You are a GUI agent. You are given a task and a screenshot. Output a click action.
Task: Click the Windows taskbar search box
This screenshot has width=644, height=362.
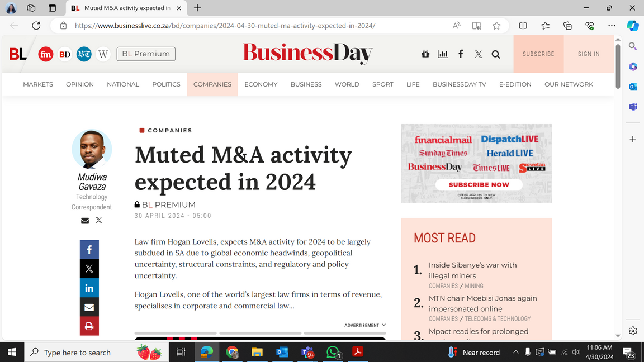pyautogui.click(x=97, y=352)
